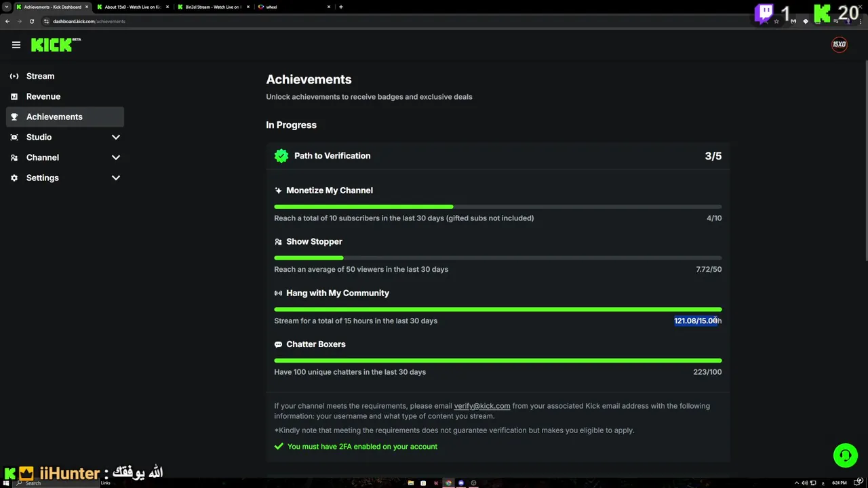The width and height of the screenshot is (868, 488).
Task: Click the Kick beta logo
Action: point(56,45)
